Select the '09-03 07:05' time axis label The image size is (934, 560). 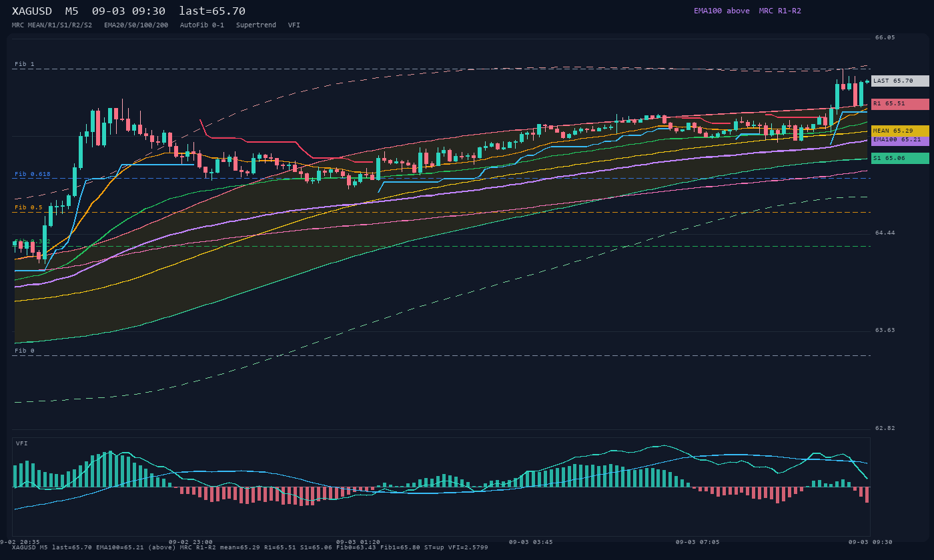[x=698, y=542]
